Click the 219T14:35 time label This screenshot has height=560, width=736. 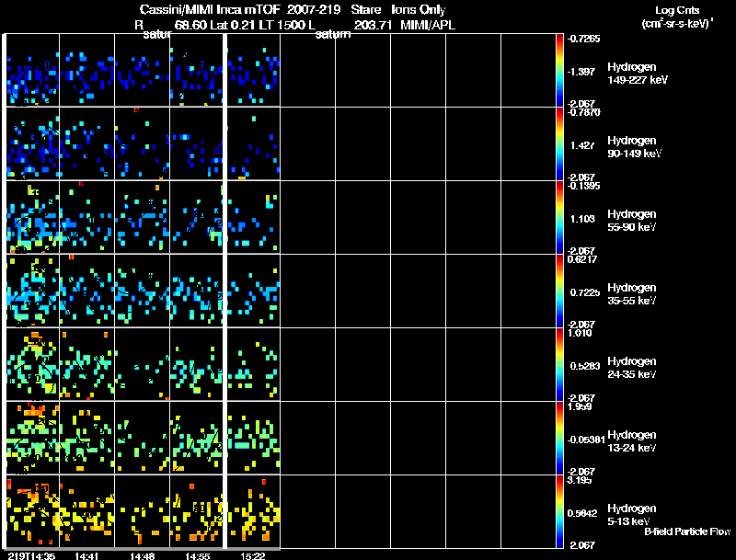31,555
